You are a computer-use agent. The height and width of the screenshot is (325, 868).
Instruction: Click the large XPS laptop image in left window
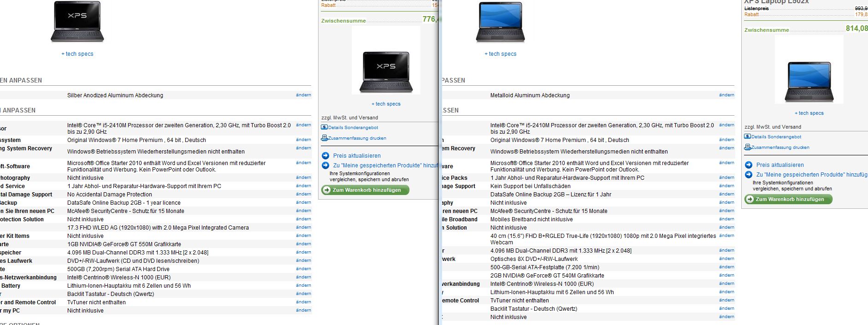(77, 22)
